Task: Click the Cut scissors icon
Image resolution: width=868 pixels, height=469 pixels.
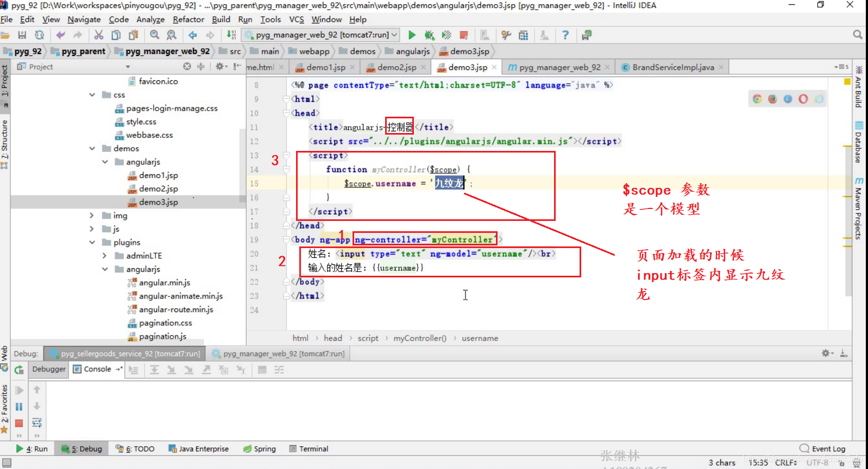Action: click(98, 35)
